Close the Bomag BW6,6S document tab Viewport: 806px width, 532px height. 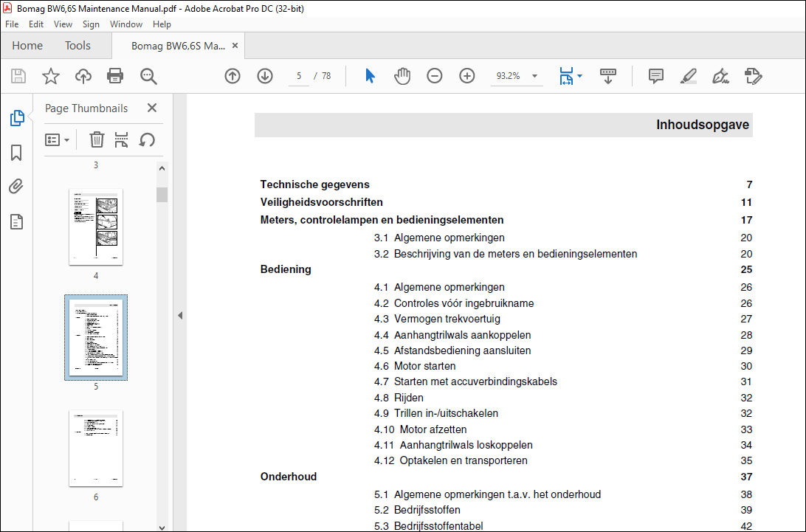(235, 46)
